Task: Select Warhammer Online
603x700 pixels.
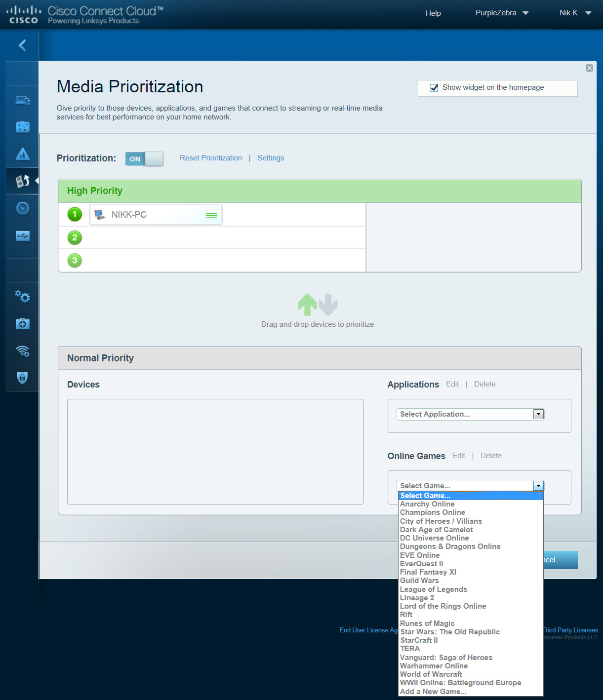Action: click(471, 666)
